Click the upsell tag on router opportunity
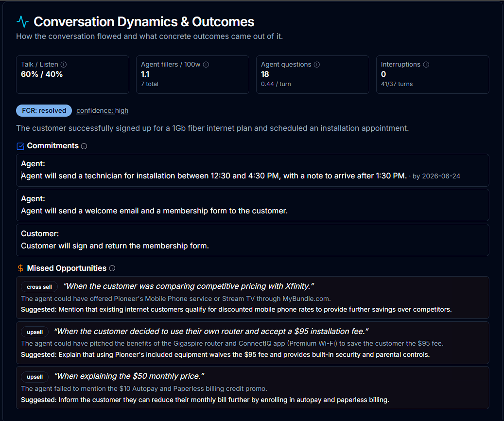Screen dimensions: 504x421 click(x=35, y=332)
